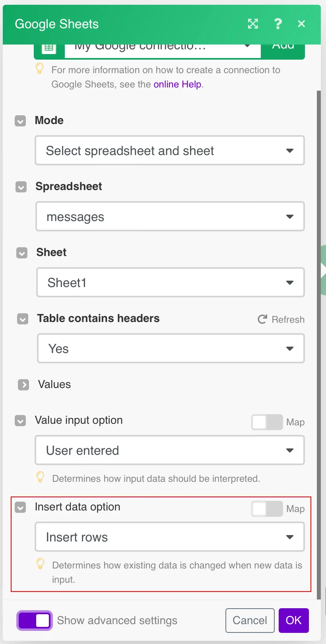326x644 pixels.
Task: Collapse the Mode field chevron
Action: pyautogui.click(x=20, y=121)
